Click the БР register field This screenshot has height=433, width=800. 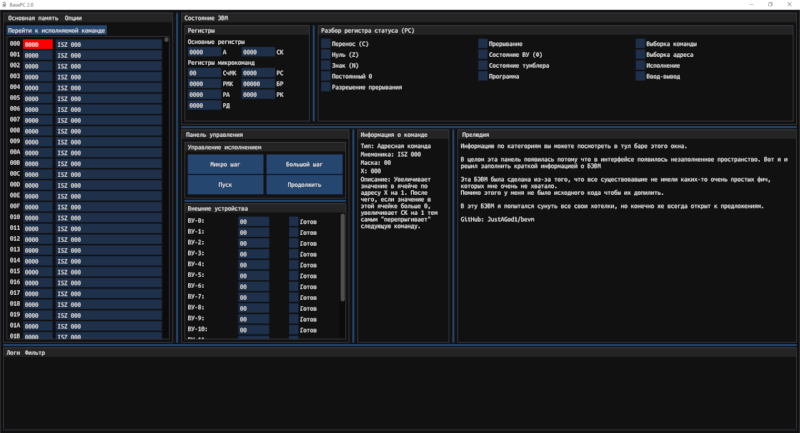click(x=258, y=84)
